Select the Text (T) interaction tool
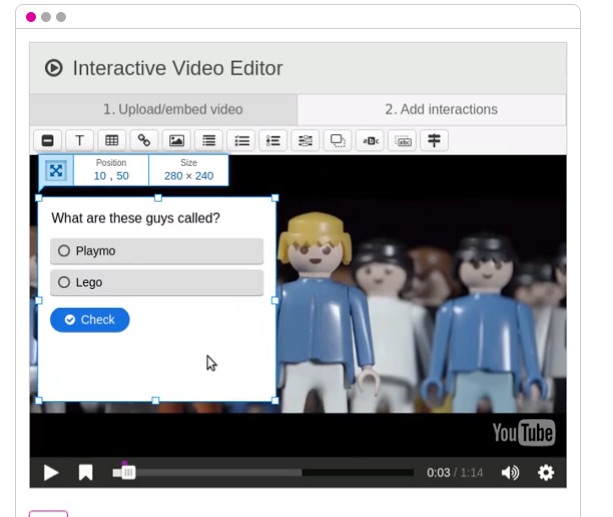Screen dimensions: 613x517 click(x=80, y=140)
